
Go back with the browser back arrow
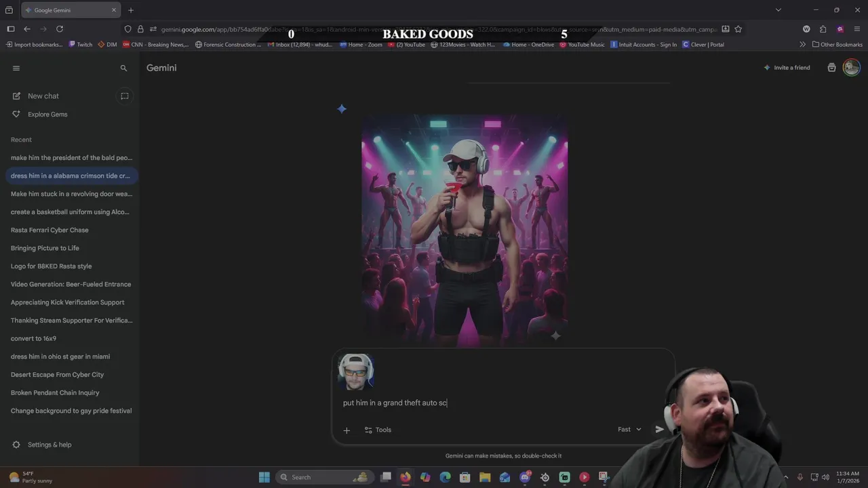(27, 29)
